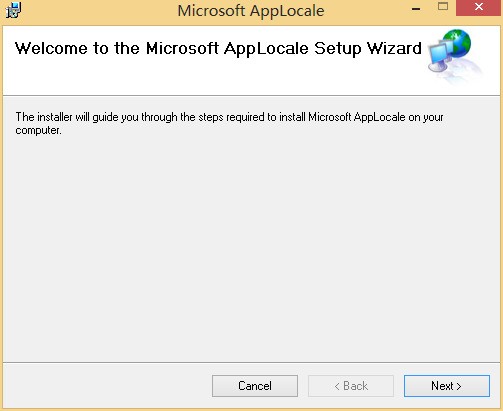The image size is (503, 411).
Task: Click the word Welcome in the heading
Action: 51,49
